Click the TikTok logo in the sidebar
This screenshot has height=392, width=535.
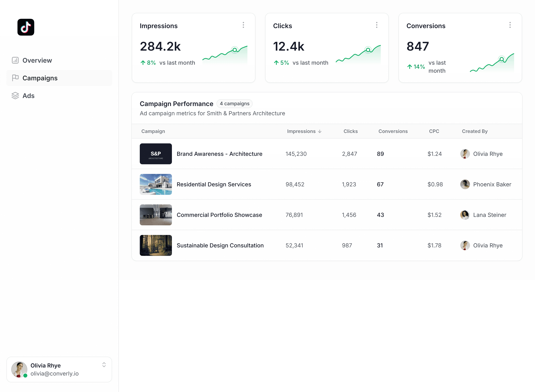click(x=26, y=27)
